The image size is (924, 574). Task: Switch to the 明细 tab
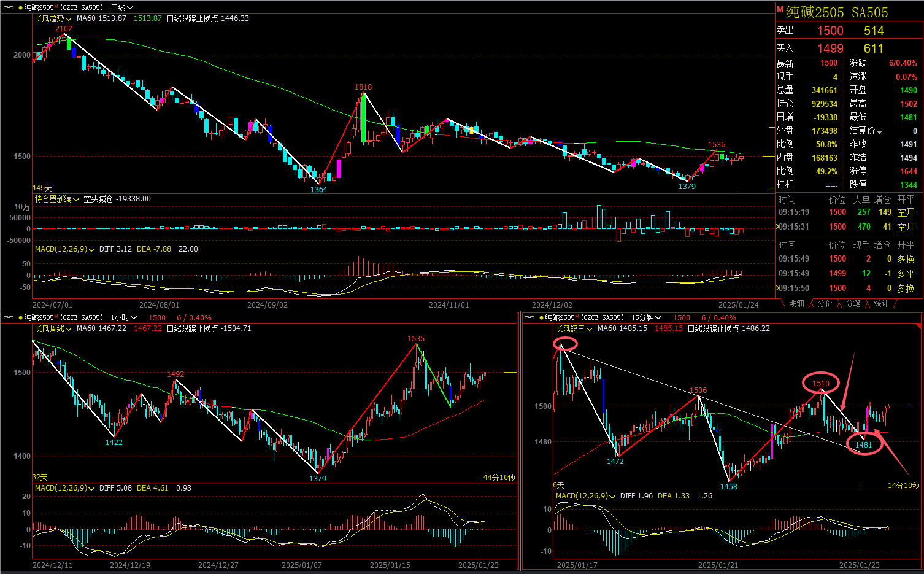796,303
